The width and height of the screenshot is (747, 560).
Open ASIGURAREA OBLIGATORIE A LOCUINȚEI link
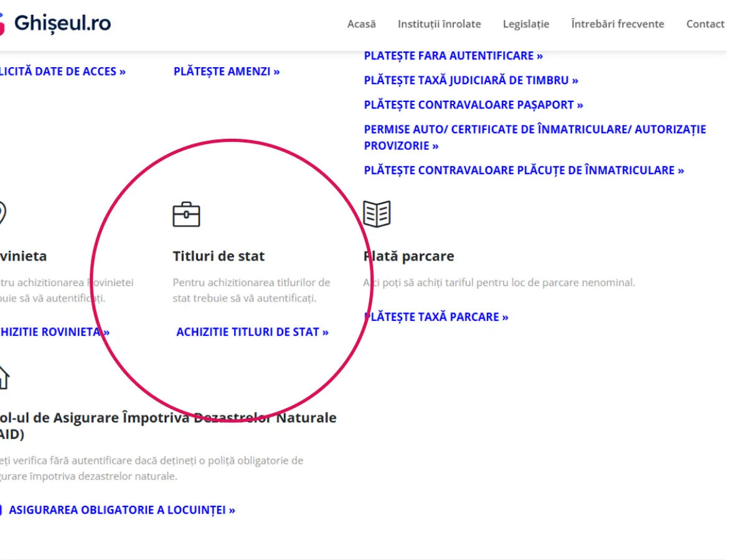[x=122, y=510]
